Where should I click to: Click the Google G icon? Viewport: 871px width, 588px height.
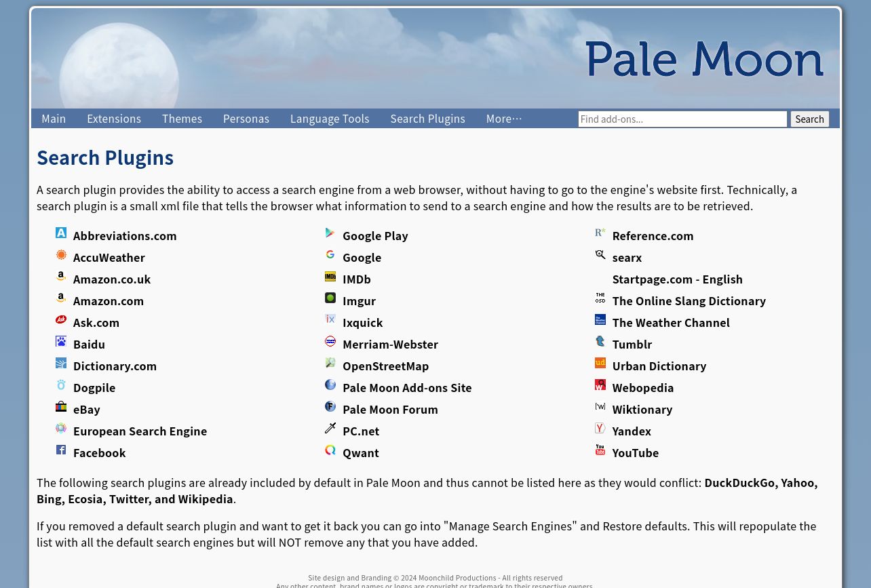(330, 254)
